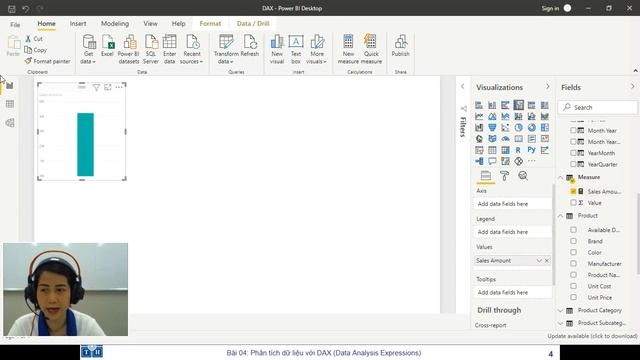The width and height of the screenshot is (640, 360).
Task: Open the File menu
Action: coord(15,24)
